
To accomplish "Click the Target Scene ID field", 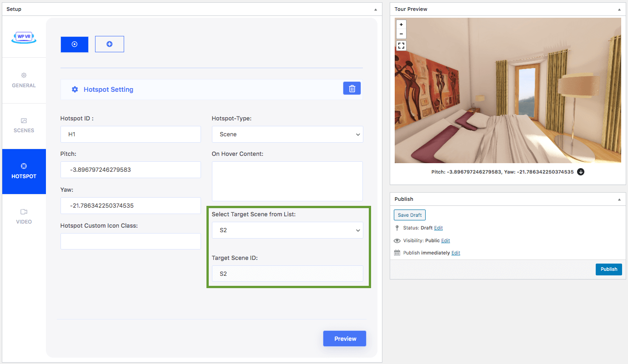I will pos(287,274).
